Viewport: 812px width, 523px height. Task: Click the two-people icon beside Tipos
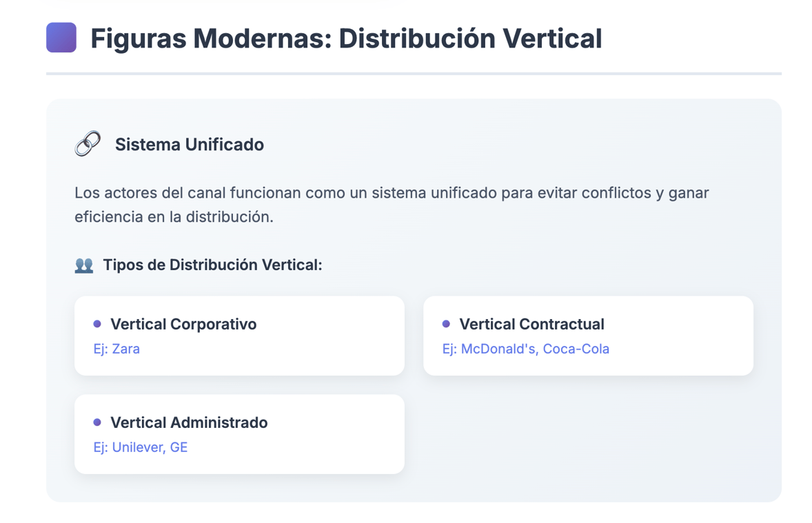tap(84, 265)
